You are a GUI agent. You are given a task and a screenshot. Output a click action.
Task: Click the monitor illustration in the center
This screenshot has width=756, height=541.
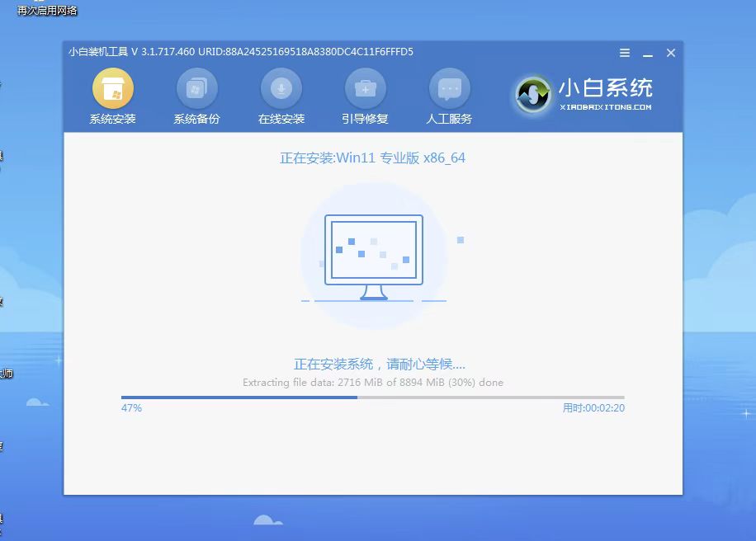tap(374, 257)
